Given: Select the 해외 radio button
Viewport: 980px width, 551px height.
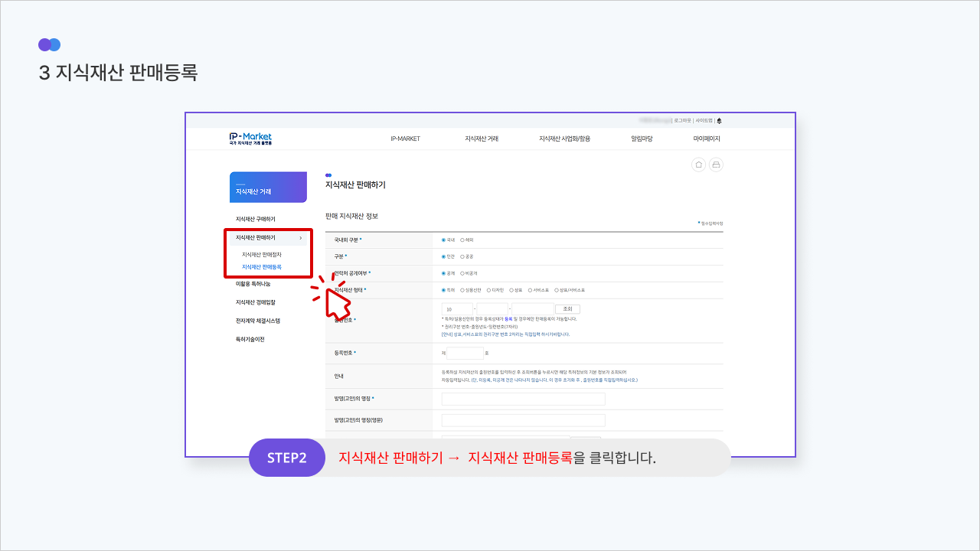Looking at the screenshot, I should point(462,240).
